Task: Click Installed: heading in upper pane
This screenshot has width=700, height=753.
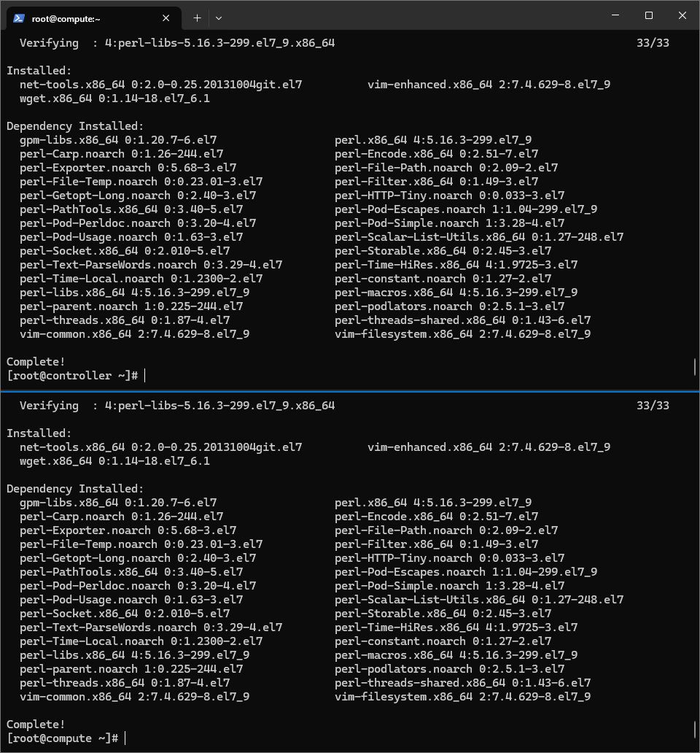Action: point(39,71)
